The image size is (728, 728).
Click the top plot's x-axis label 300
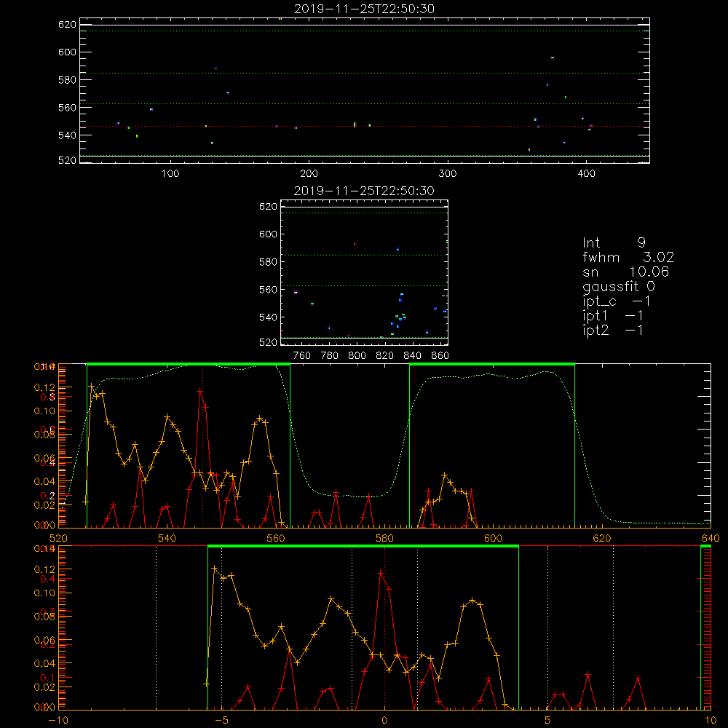tap(448, 174)
